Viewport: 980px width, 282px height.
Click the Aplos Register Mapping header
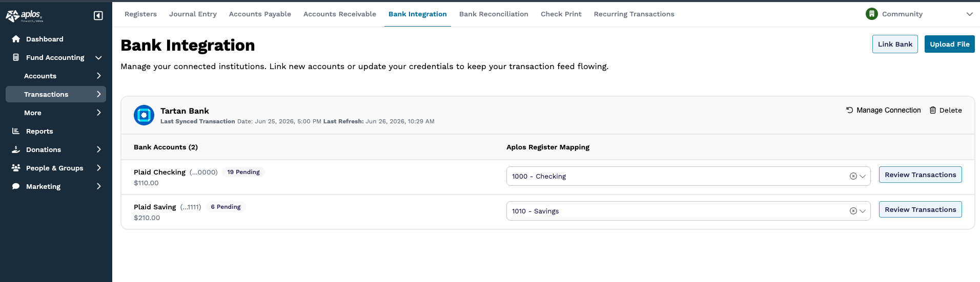548,147
